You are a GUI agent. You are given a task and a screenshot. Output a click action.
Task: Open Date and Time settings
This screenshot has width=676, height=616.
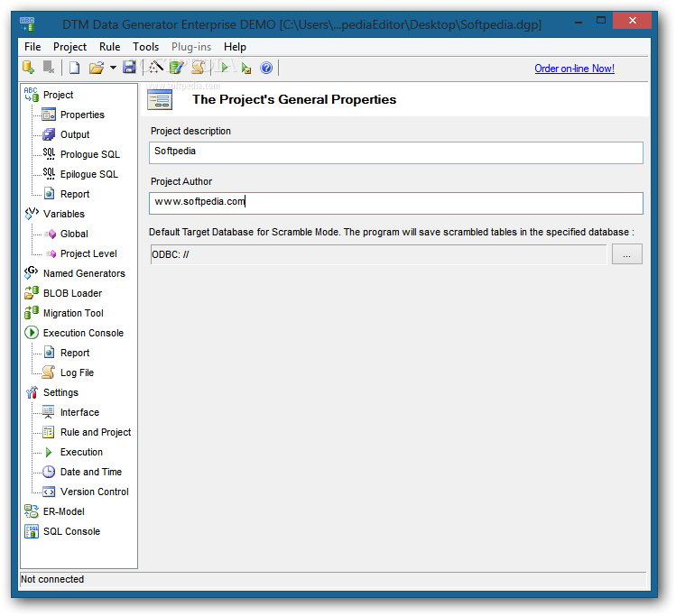pyautogui.click(x=91, y=472)
